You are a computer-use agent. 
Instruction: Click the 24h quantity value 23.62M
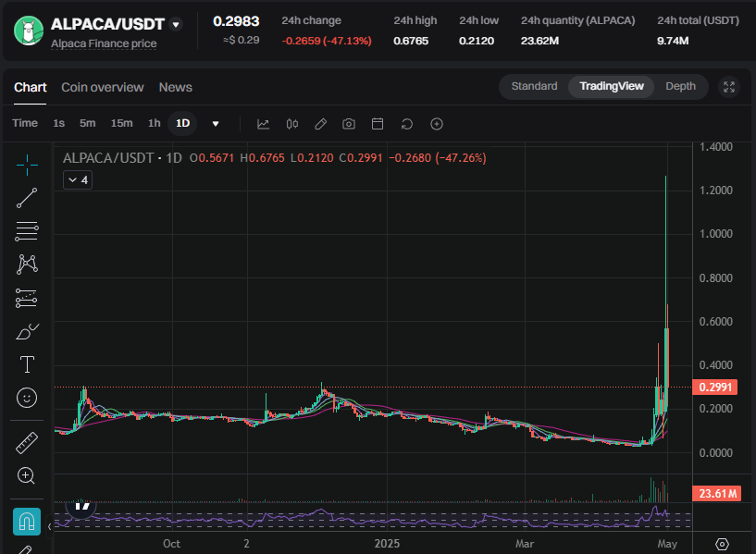tap(539, 41)
